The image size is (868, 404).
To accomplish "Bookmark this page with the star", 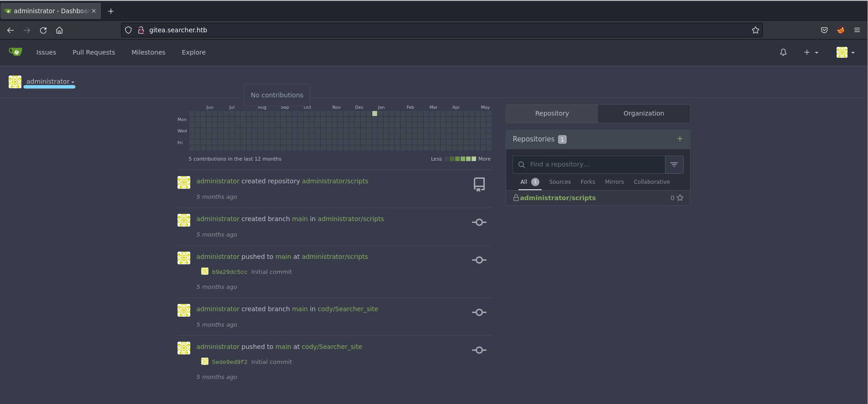I will [x=756, y=30].
